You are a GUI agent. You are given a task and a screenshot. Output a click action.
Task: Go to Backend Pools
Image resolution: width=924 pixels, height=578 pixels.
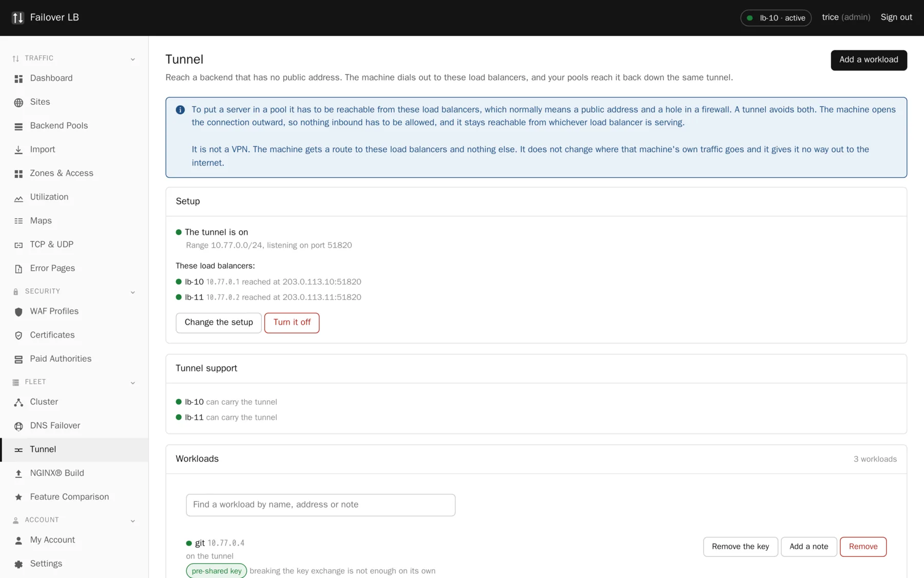(x=74, y=126)
